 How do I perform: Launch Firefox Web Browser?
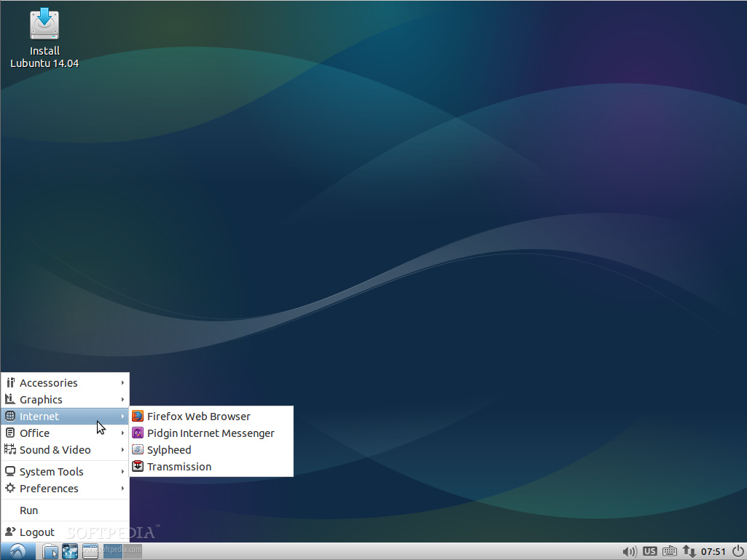[211, 417]
